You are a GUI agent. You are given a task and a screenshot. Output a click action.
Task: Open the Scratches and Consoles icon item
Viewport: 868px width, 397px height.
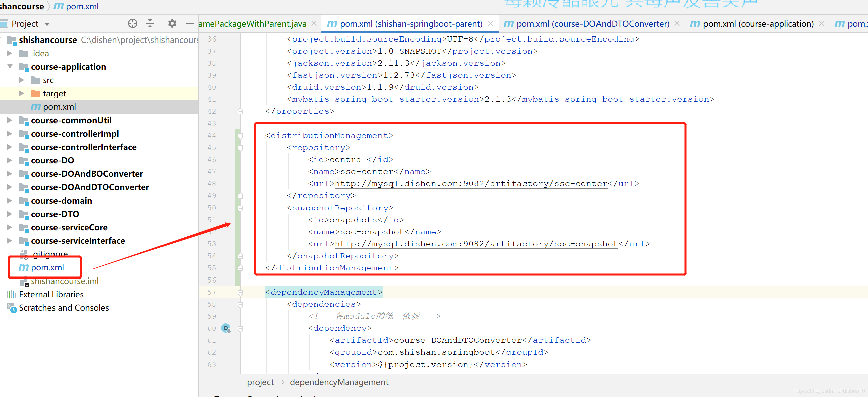12,308
